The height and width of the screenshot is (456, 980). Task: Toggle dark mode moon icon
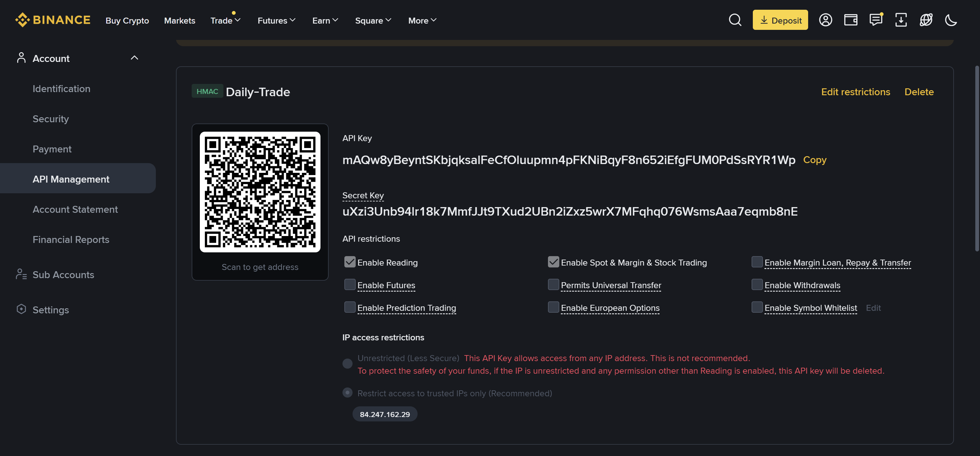point(951,20)
